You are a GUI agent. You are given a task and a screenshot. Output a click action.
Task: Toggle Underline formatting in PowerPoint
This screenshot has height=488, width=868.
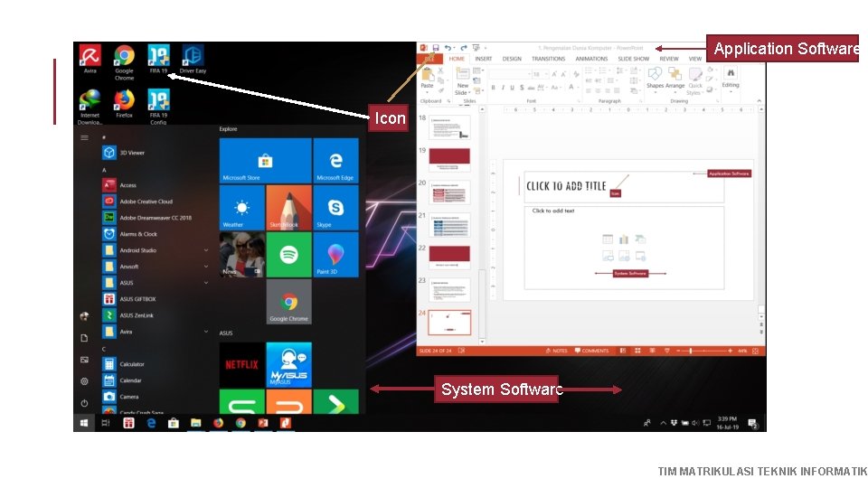(x=512, y=88)
